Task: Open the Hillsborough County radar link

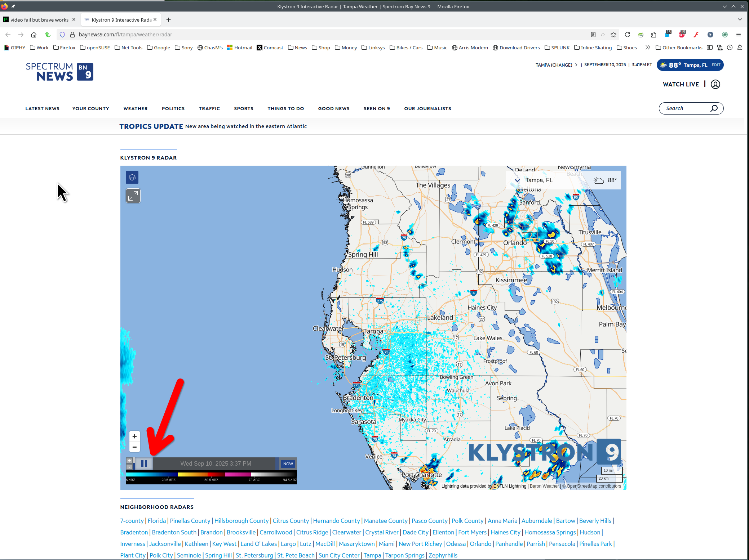Action: (241, 521)
